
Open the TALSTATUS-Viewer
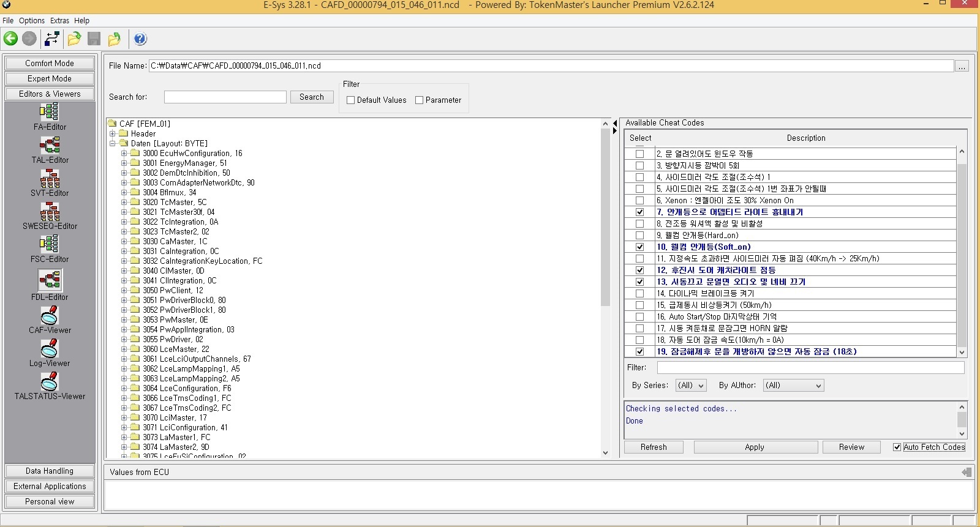pos(50,386)
